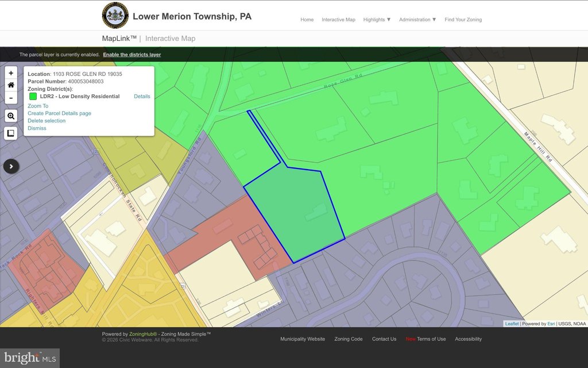The image size is (588, 368).
Task: Click the MapLink heading text
Action: [x=119, y=39]
